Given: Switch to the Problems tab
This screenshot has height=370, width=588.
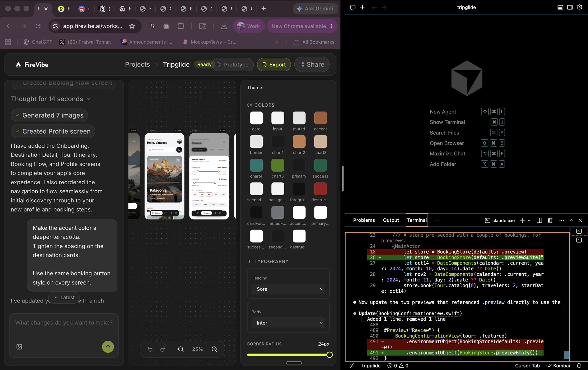Looking at the screenshot, I should tap(364, 220).
